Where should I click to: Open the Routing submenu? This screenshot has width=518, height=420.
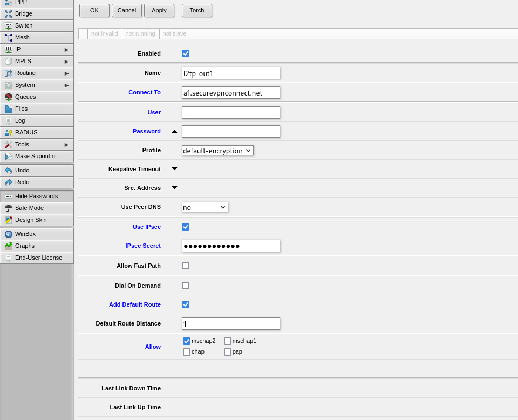[x=37, y=73]
